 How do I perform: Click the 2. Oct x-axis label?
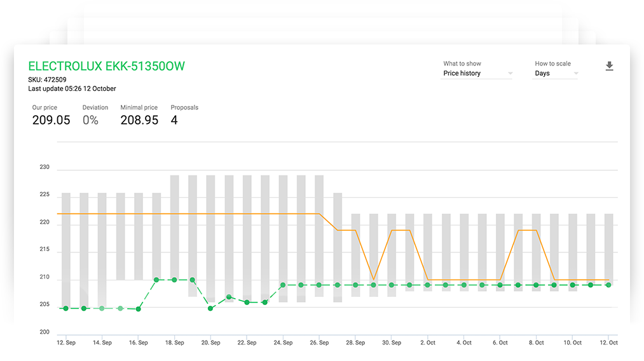click(x=428, y=343)
